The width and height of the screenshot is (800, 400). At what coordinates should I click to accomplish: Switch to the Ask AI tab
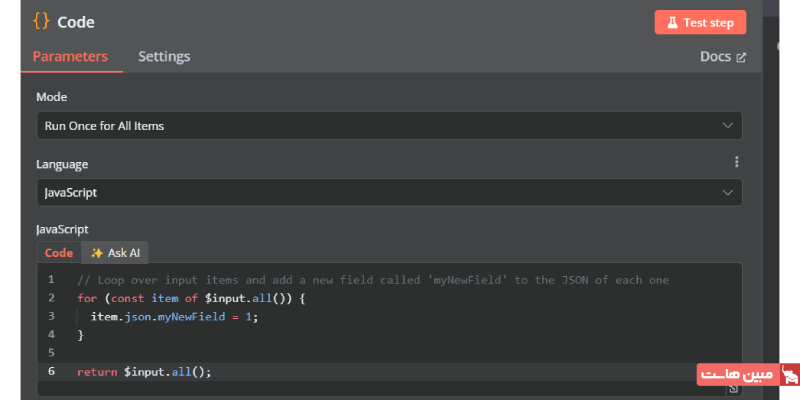click(116, 253)
